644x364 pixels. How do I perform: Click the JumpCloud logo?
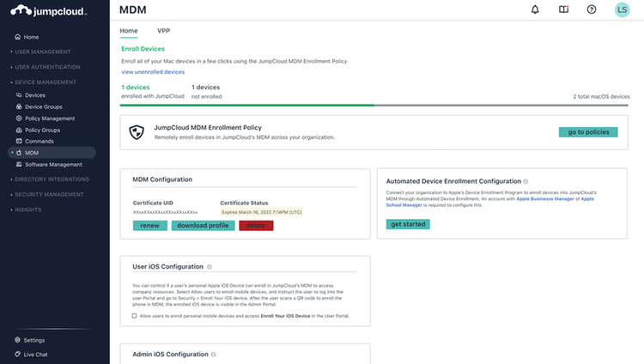[48, 10]
